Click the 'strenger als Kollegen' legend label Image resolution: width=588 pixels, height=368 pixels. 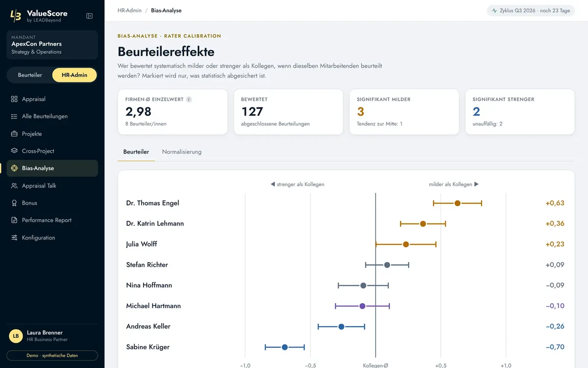[x=297, y=184]
